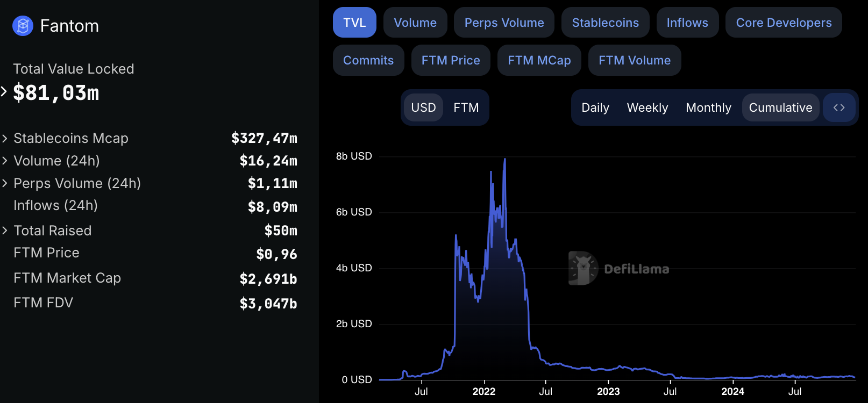
Task: Expand the Total Value Locked breakdown
Action: click(x=4, y=91)
